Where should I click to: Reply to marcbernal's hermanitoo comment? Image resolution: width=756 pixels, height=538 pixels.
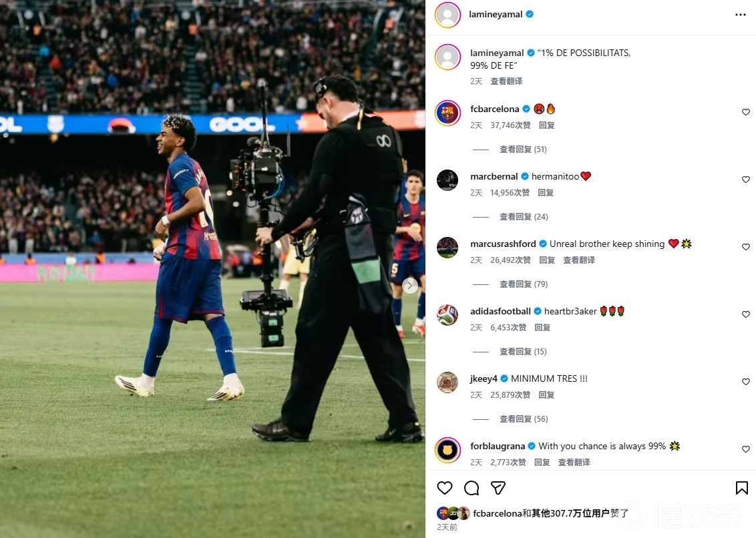(x=546, y=193)
